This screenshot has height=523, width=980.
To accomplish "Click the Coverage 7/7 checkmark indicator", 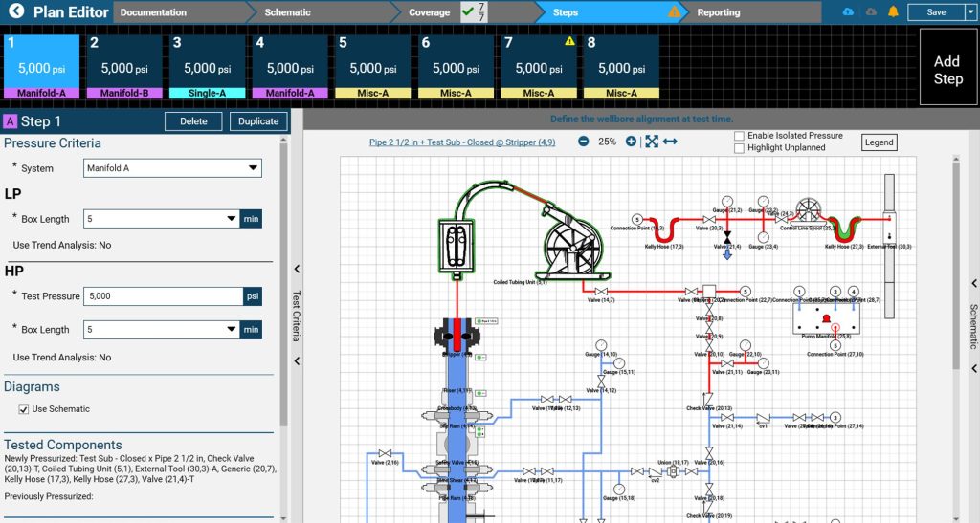I will (474, 11).
